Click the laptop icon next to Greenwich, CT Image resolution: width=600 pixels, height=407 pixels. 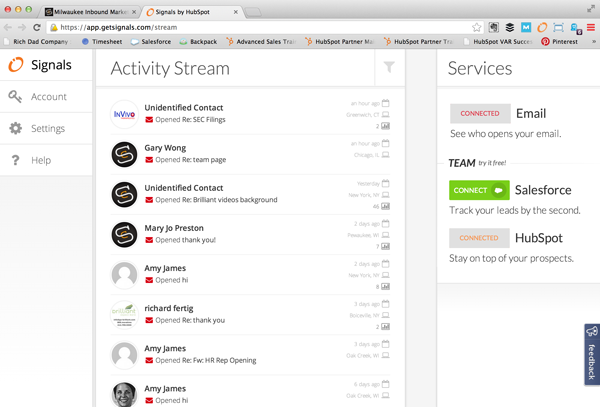pos(386,114)
